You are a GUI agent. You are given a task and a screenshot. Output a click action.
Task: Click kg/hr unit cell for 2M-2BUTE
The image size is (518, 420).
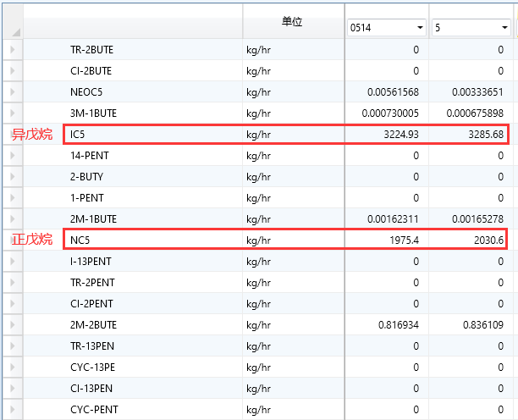[x=258, y=325]
